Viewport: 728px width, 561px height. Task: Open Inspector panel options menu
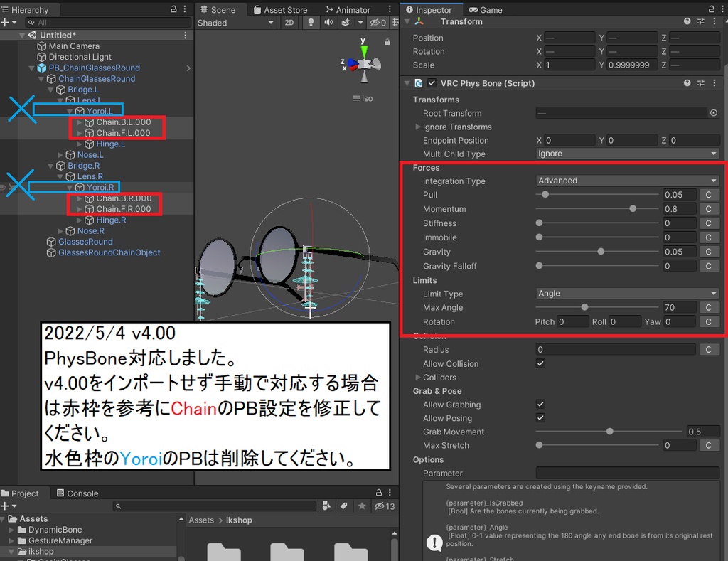722,9
